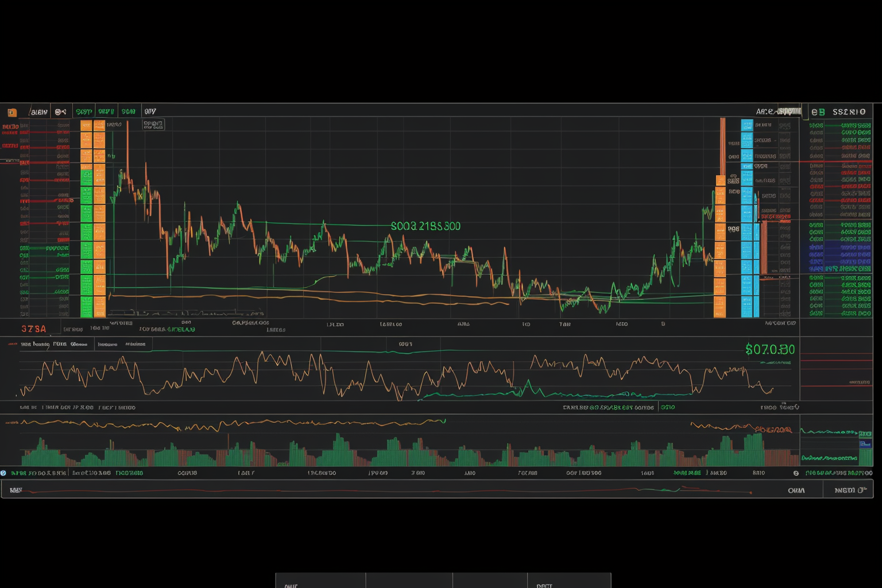Viewport: 882px width, 588px height.
Task: Select the white tab after the three green tabs
Action: pyautogui.click(x=150, y=111)
